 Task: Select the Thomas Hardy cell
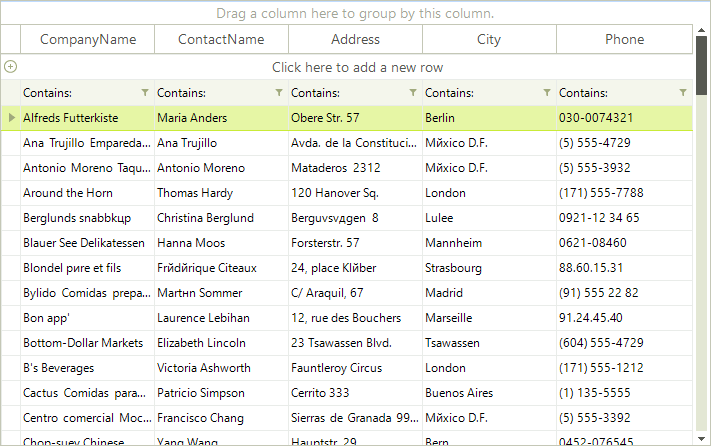point(221,193)
